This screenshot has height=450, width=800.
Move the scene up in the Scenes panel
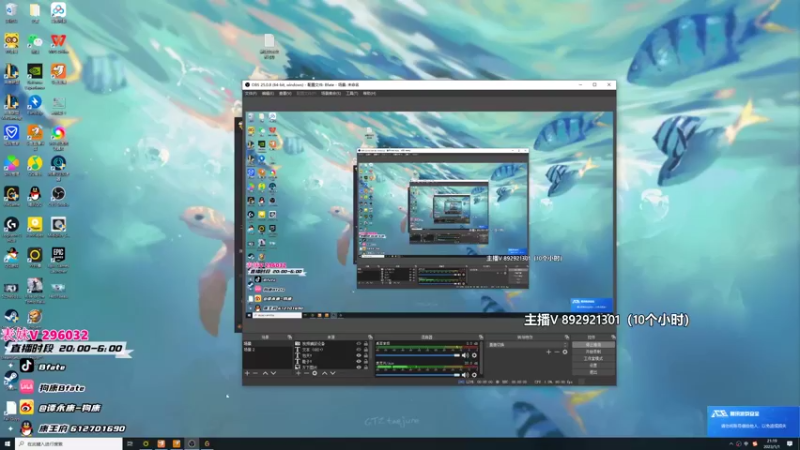point(265,373)
